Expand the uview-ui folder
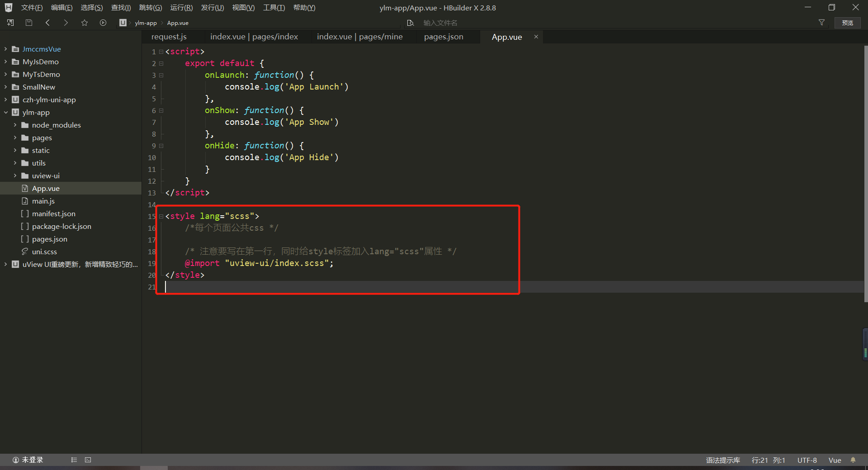Screen dimensions: 868x470 click(x=15, y=176)
